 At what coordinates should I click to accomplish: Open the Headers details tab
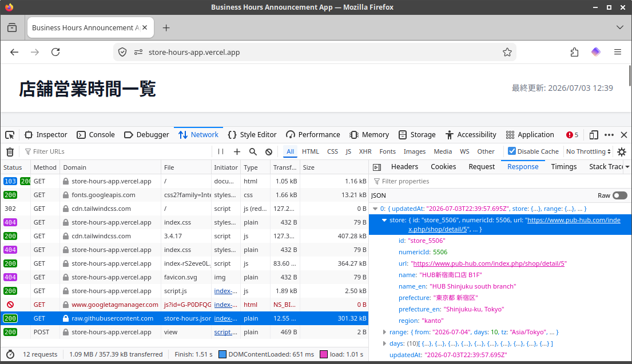pyautogui.click(x=404, y=167)
